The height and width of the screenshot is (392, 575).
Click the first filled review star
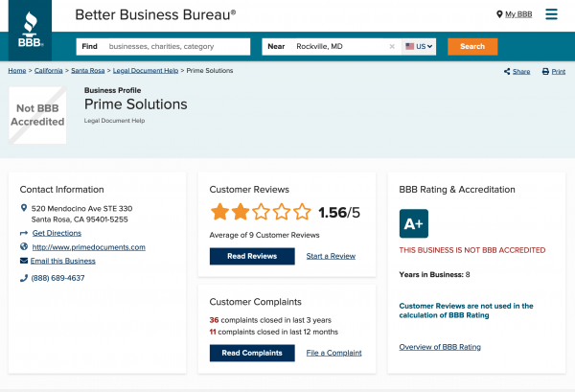(x=220, y=212)
